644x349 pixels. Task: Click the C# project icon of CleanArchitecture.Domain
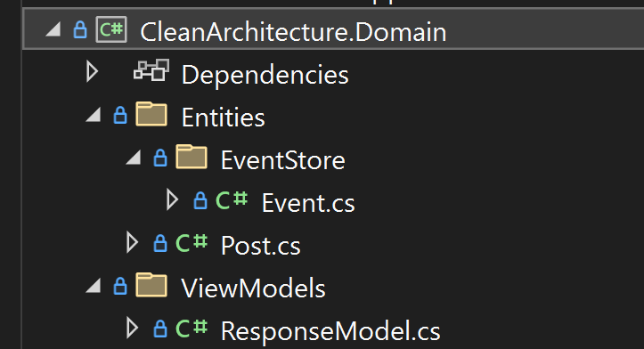coord(111,29)
